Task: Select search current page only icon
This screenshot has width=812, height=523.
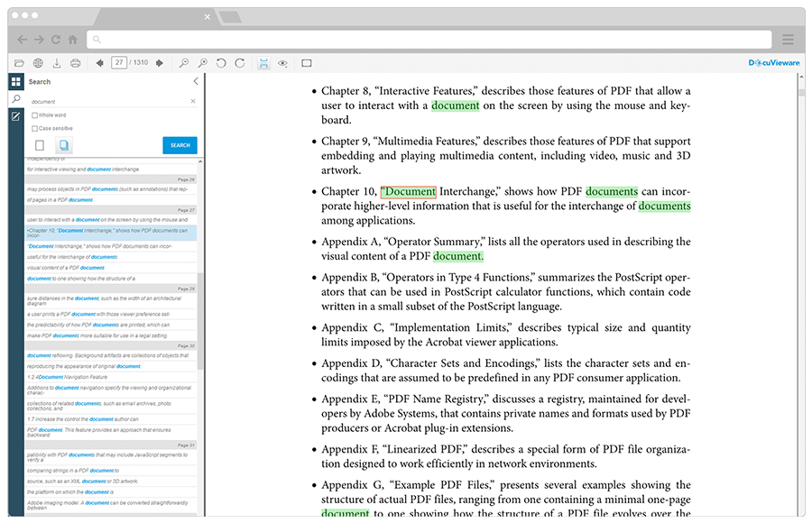Action: (40, 145)
